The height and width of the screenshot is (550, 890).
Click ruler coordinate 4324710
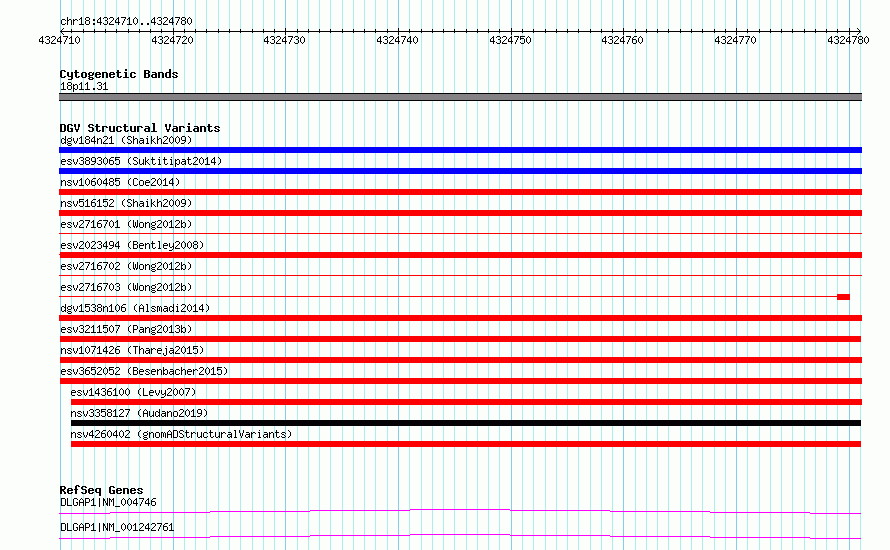coord(60,40)
